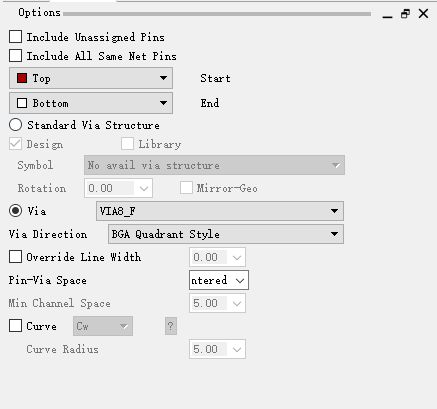Minimize the Options panel
The image size is (437, 409).
[x=387, y=14]
